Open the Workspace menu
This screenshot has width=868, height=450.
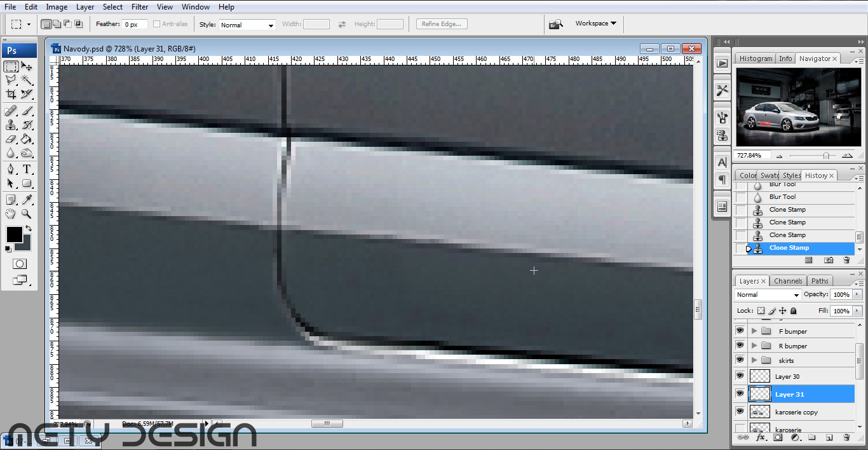click(596, 24)
